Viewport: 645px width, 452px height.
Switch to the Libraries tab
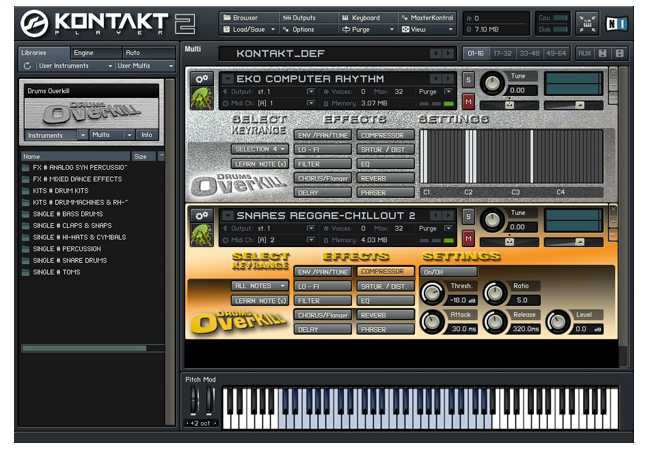point(44,53)
